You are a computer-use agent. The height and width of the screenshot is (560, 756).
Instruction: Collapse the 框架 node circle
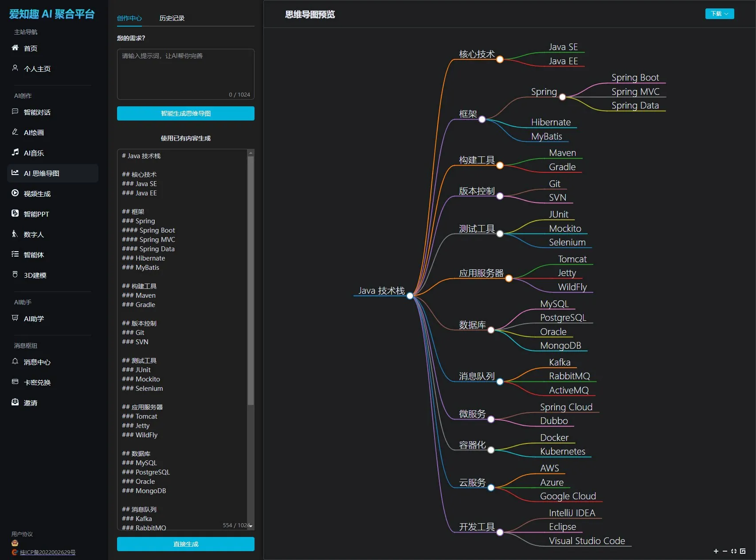click(x=482, y=119)
